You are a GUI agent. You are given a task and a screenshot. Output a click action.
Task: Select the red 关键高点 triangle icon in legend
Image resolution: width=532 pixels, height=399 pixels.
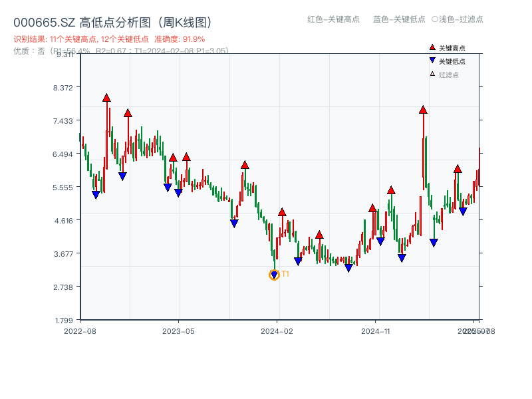(x=431, y=48)
